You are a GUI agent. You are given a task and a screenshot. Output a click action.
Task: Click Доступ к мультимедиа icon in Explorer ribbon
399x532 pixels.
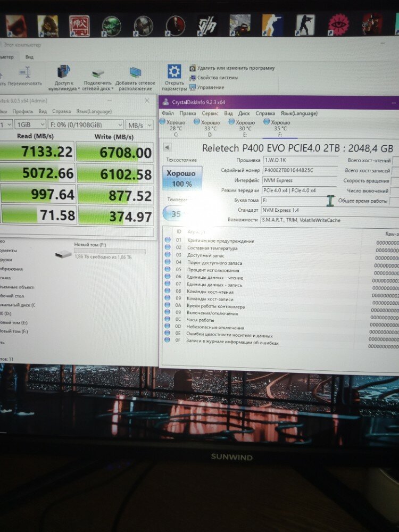tap(63, 72)
